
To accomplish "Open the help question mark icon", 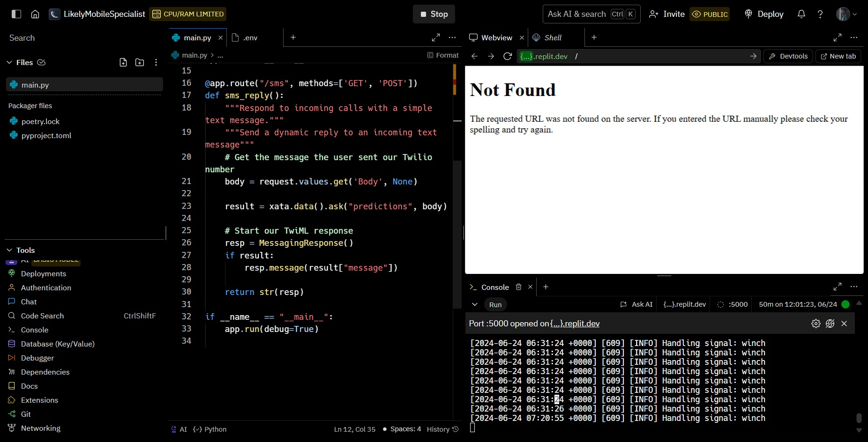I will pyautogui.click(x=820, y=14).
